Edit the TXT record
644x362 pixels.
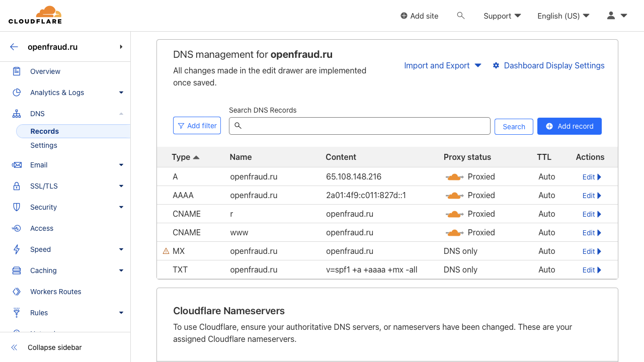point(592,270)
